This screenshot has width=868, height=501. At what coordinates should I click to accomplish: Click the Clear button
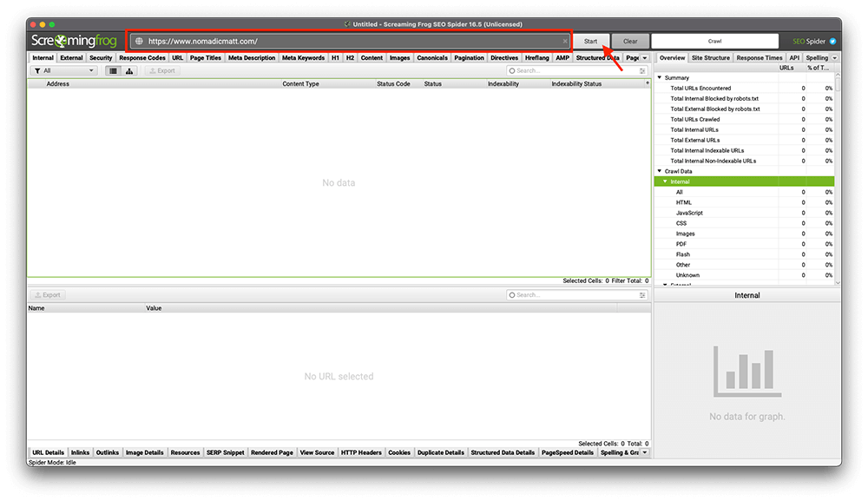tap(630, 41)
